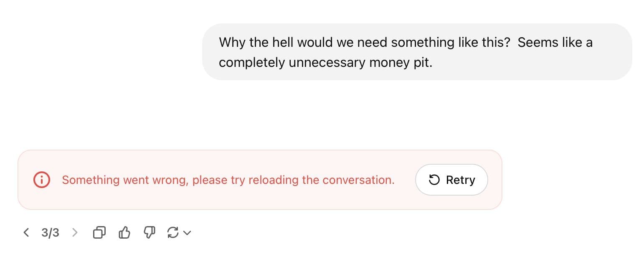Click the words 'reloading the conversation'
644x270 pixels.
click(x=321, y=180)
